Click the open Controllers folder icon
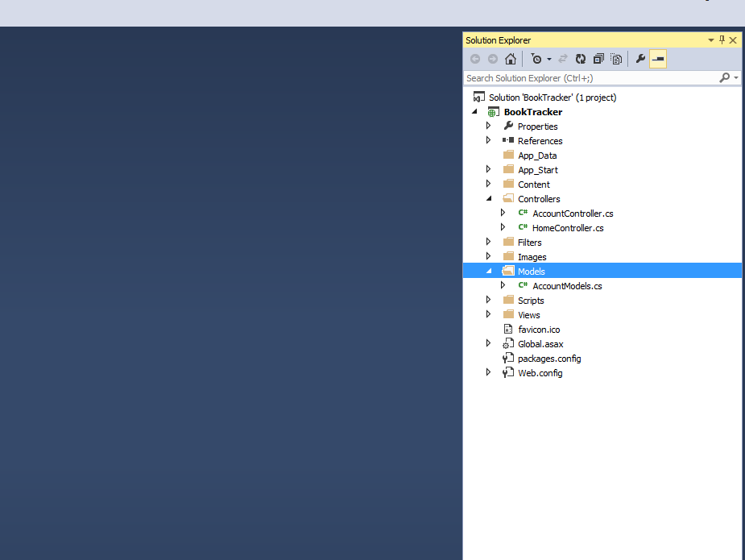 508,198
